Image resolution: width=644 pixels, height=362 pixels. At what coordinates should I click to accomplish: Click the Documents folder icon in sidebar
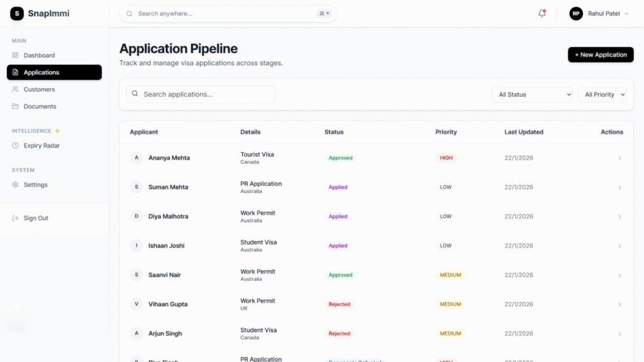pos(16,106)
